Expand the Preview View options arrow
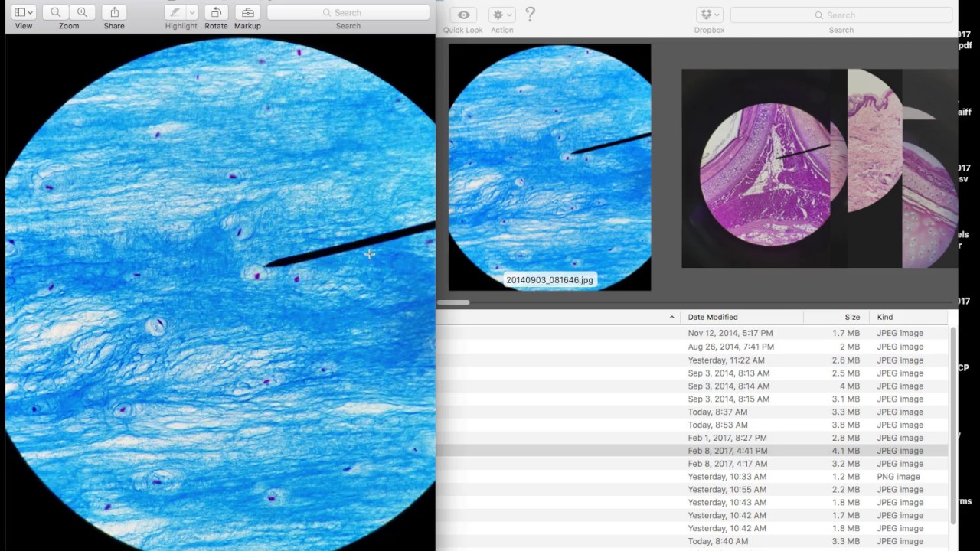 pyautogui.click(x=30, y=13)
